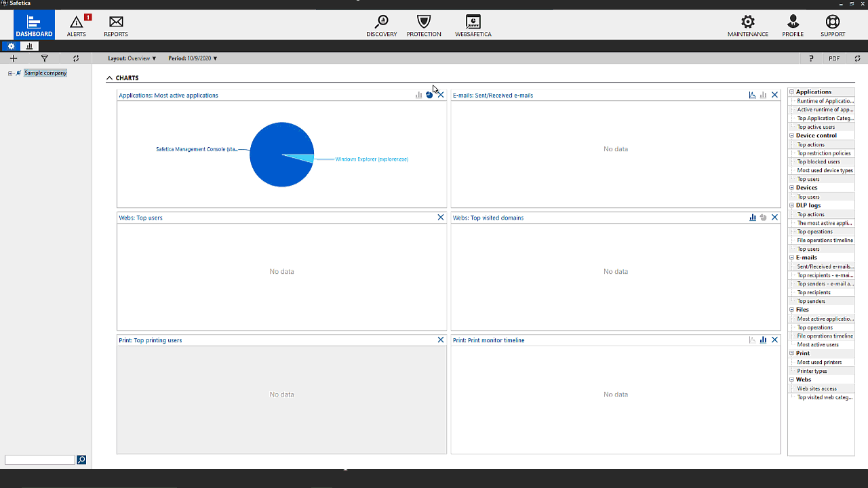868x488 pixels.
Task: Open the WebSafetica module
Action: click(473, 25)
